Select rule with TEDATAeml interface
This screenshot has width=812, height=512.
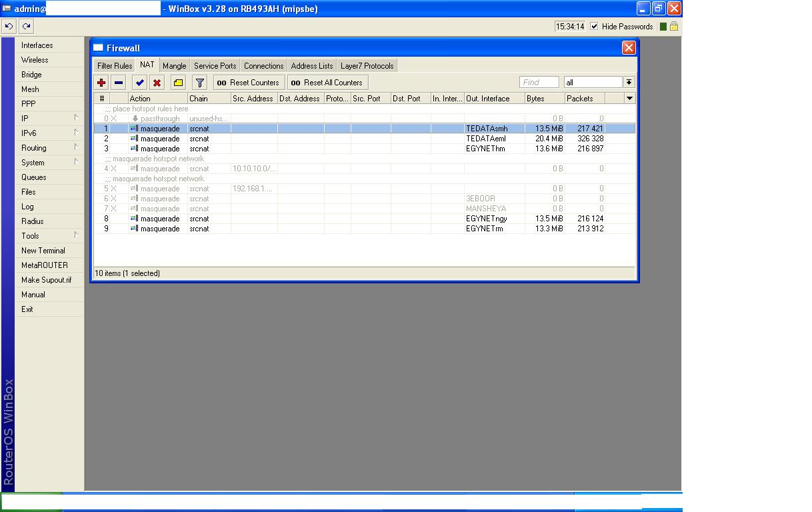[365, 139]
